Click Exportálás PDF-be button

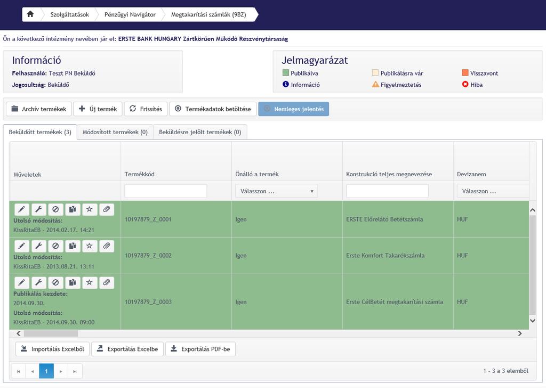pos(200,349)
